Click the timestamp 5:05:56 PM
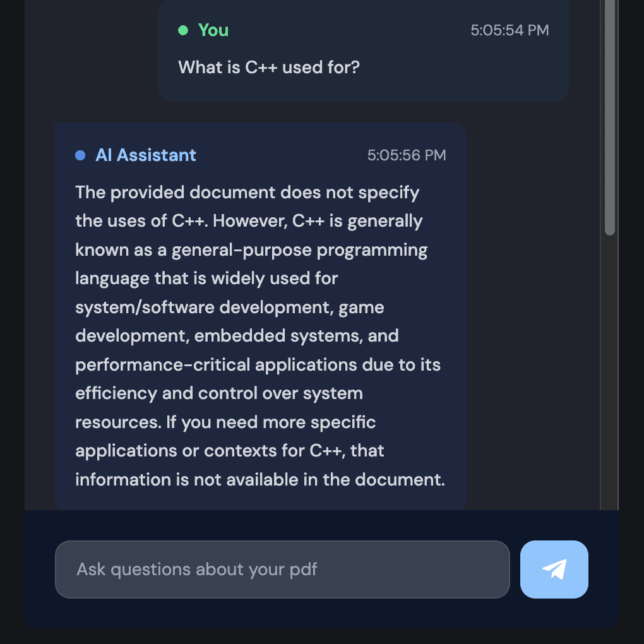644x644 pixels. (407, 155)
